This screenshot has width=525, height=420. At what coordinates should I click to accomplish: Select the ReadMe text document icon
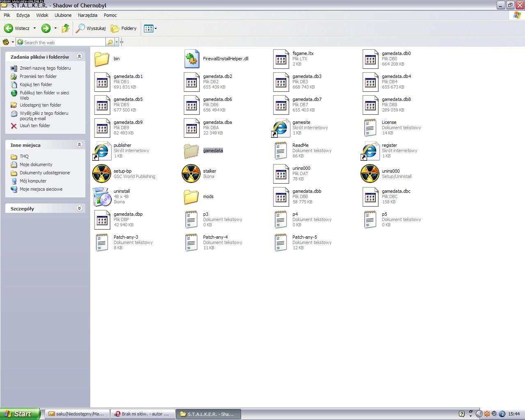click(281, 151)
